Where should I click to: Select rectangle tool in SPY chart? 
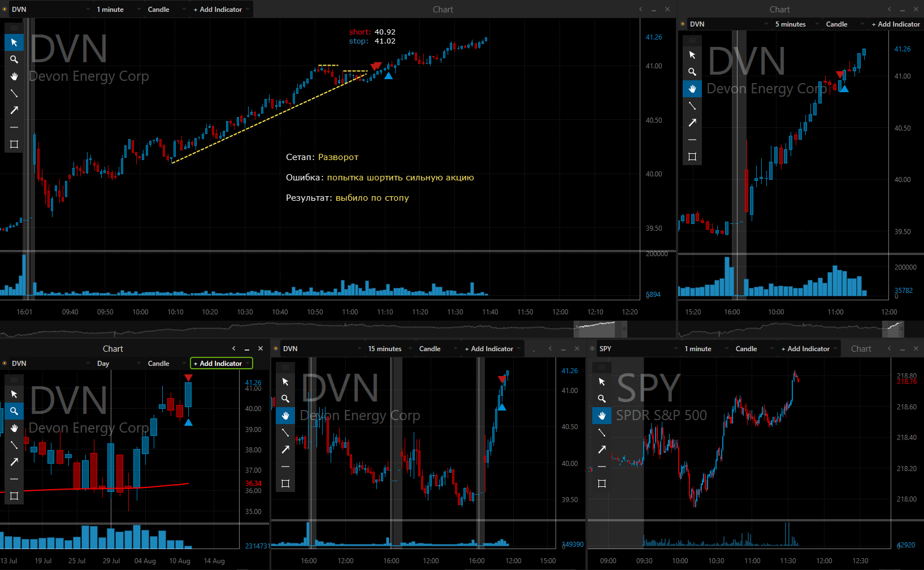602,483
